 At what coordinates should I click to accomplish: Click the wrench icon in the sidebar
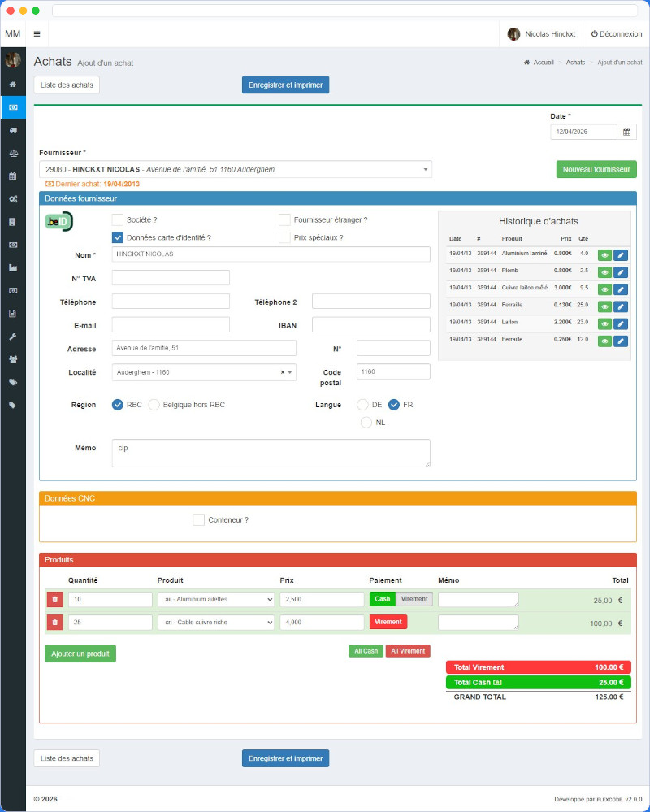[x=13, y=337]
